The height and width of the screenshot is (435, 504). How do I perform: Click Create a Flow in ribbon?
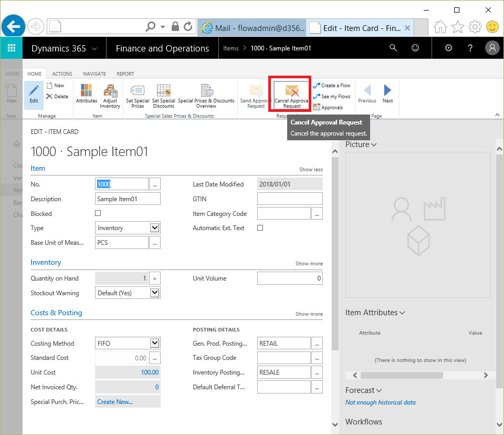(x=332, y=86)
